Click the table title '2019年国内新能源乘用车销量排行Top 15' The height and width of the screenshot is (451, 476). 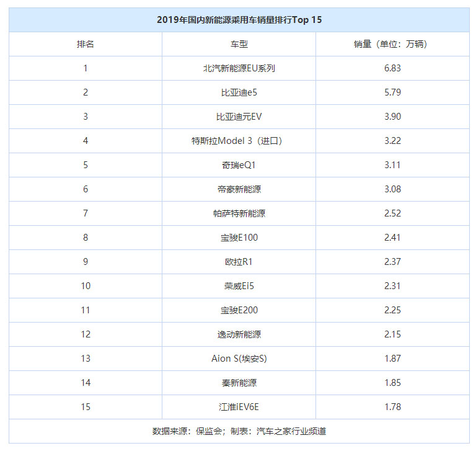(x=239, y=20)
